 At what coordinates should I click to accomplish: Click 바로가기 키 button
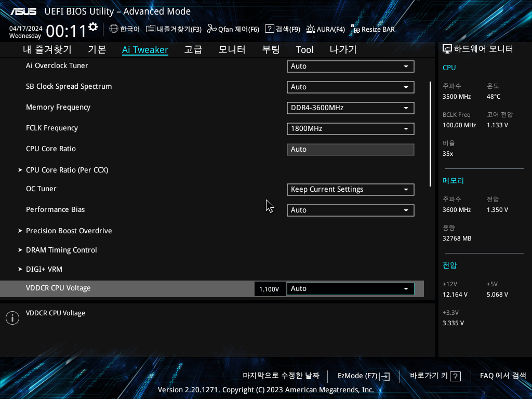click(x=435, y=376)
